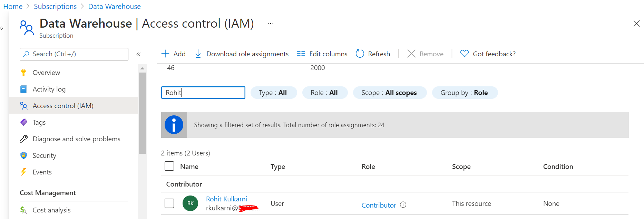The width and height of the screenshot is (644, 219).
Task: Click the Access control people icon in the sidebar
Action: coord(23,106)
